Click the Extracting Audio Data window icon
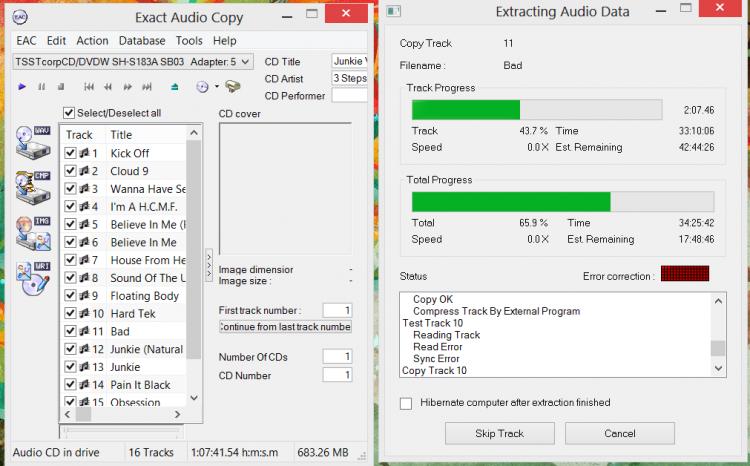 pyautogui.click(x=393, y=11)
